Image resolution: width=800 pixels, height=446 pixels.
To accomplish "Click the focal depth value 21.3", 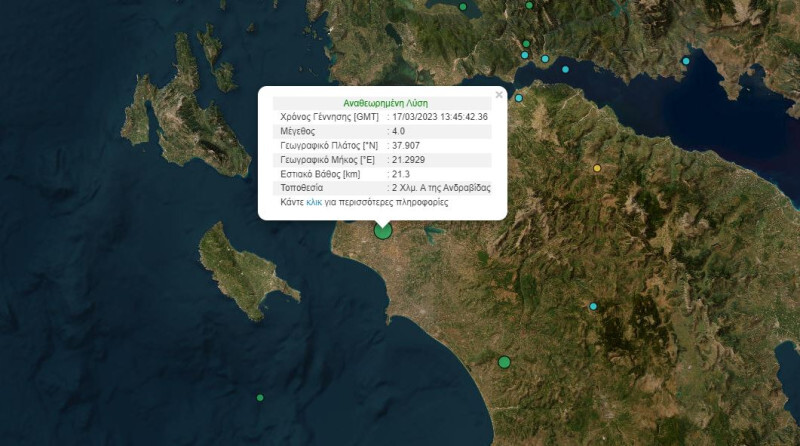I will (400, 173).
